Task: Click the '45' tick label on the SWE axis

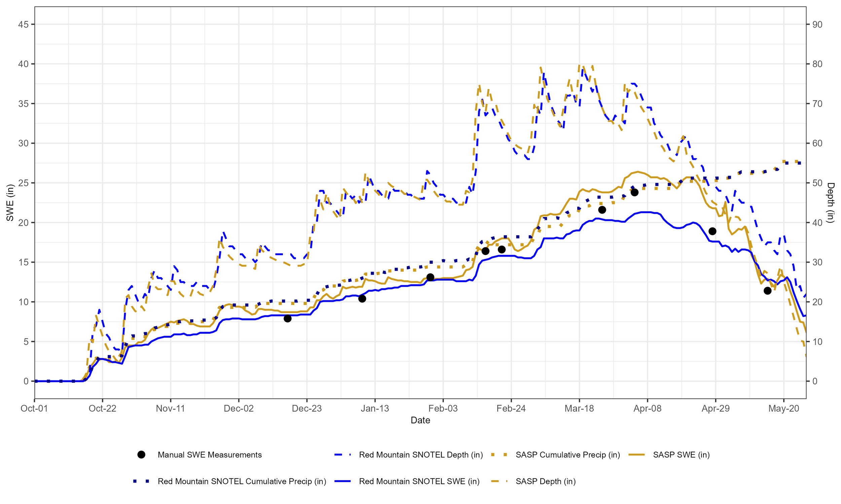Action: point(23,25)
